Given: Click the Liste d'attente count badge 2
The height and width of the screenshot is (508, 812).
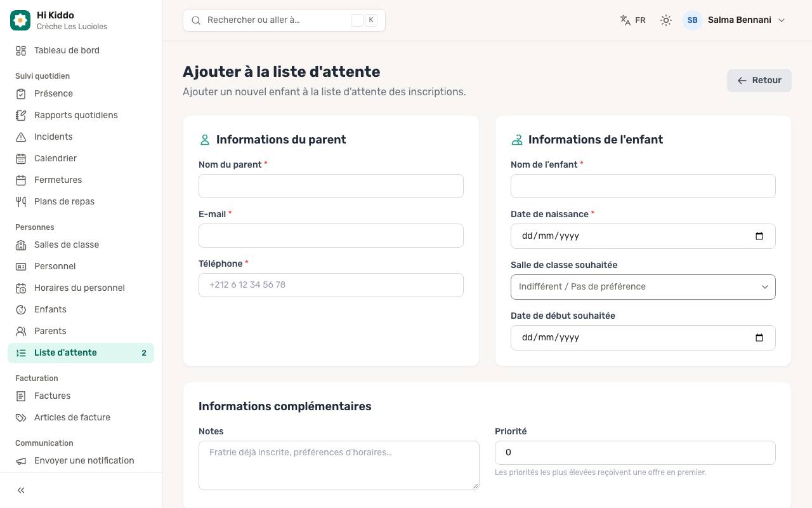Looking at the screenshot, I should click(144, 353).
